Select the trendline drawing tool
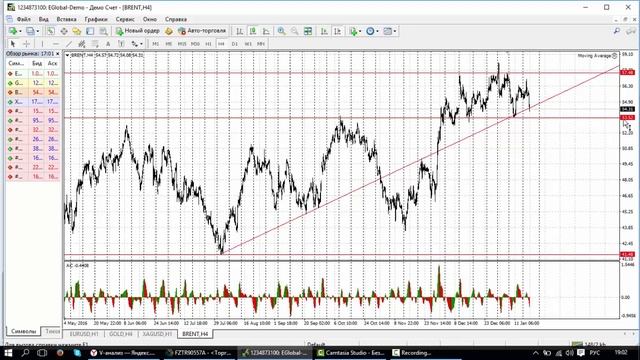640x360 pixels. click(x=69, y=44)
